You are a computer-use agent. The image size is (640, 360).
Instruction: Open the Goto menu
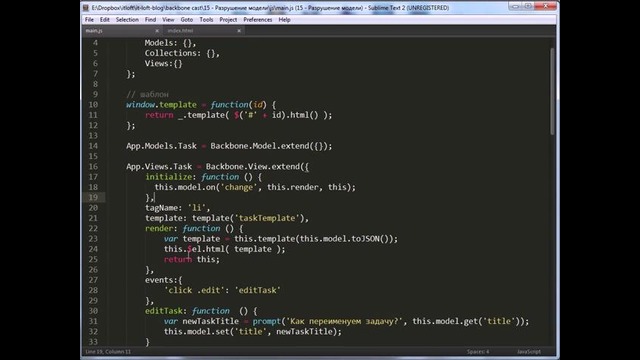pyautogui.click(x=187, y=20)
